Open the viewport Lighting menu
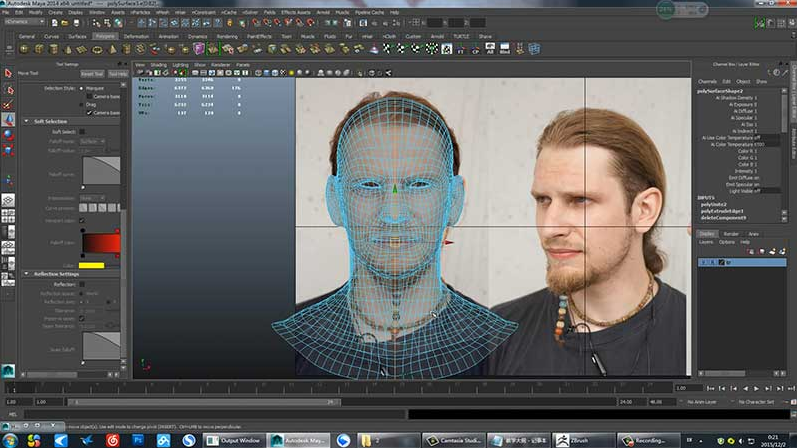 coord(180,65)
